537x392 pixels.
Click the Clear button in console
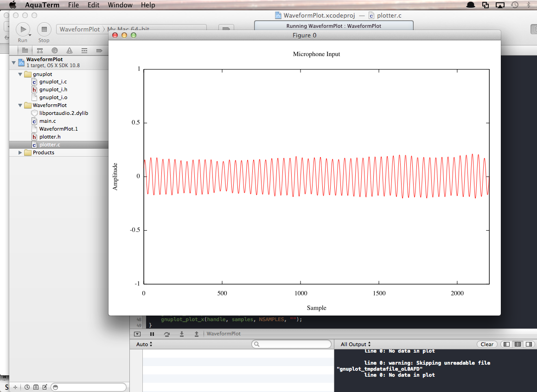point(487,344)
